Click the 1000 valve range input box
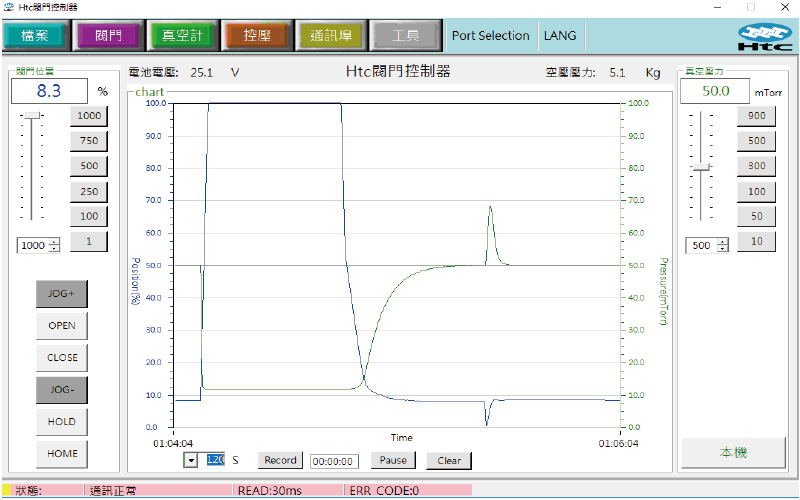 33,245
